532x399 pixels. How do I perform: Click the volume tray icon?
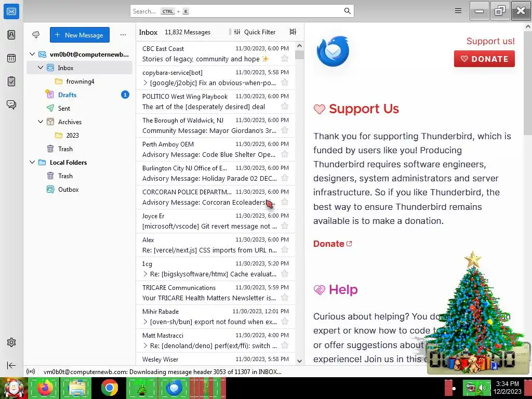coord(482,388)
